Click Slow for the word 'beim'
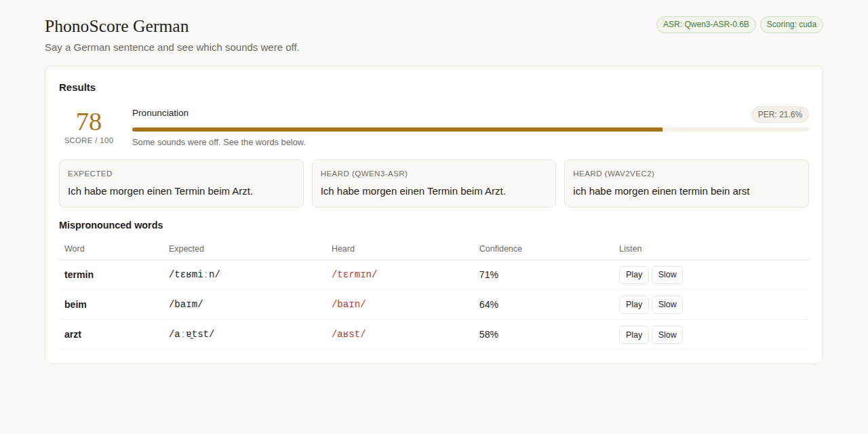This screenshot has width=868, height=434. (x=667, y=304)
